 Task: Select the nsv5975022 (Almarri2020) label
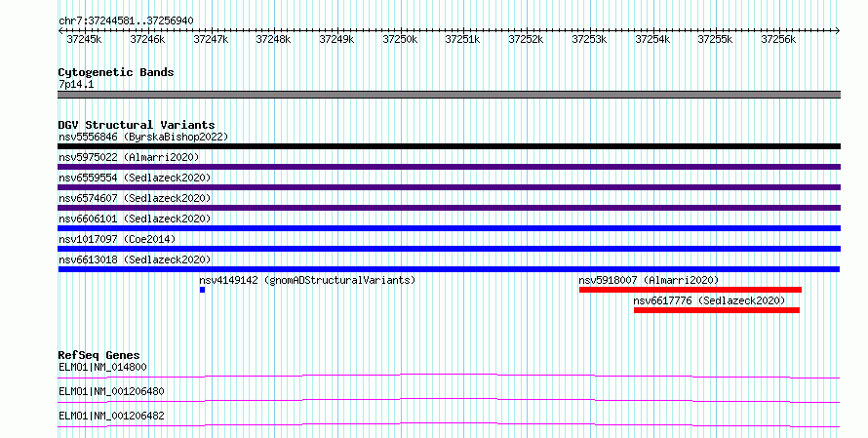129,157
